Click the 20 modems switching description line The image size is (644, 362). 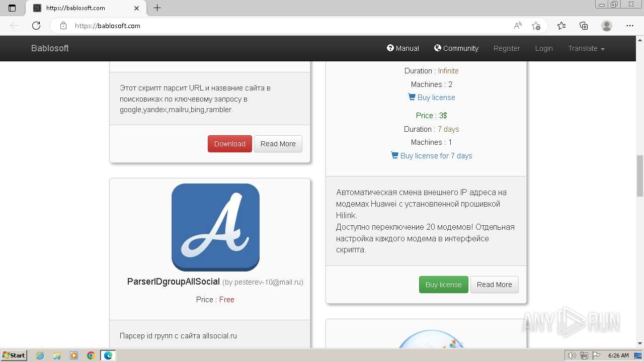click(425, 238)
